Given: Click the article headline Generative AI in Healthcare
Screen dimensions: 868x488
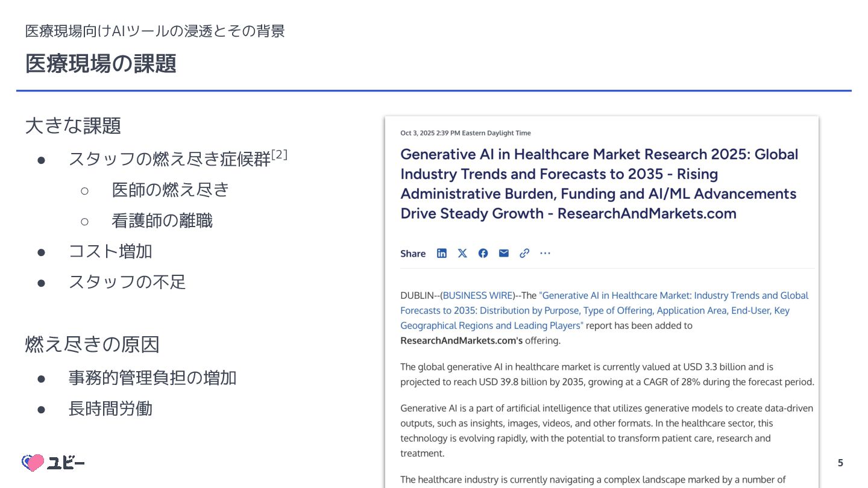Looking at the screenshot, I should [599, 184].
